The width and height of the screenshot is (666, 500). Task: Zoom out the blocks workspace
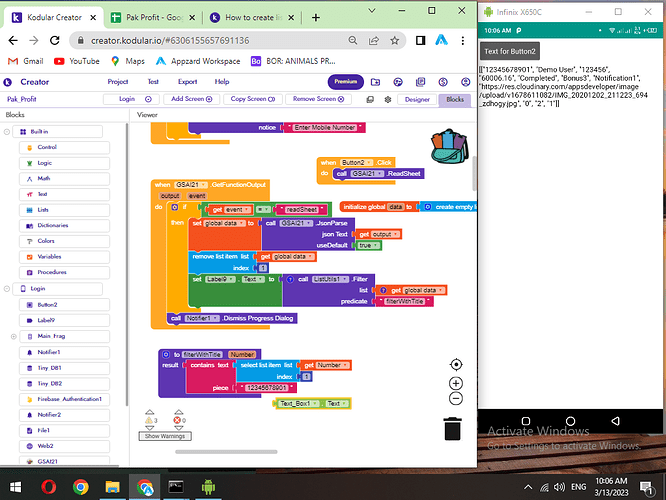click(x=456, y=398)
